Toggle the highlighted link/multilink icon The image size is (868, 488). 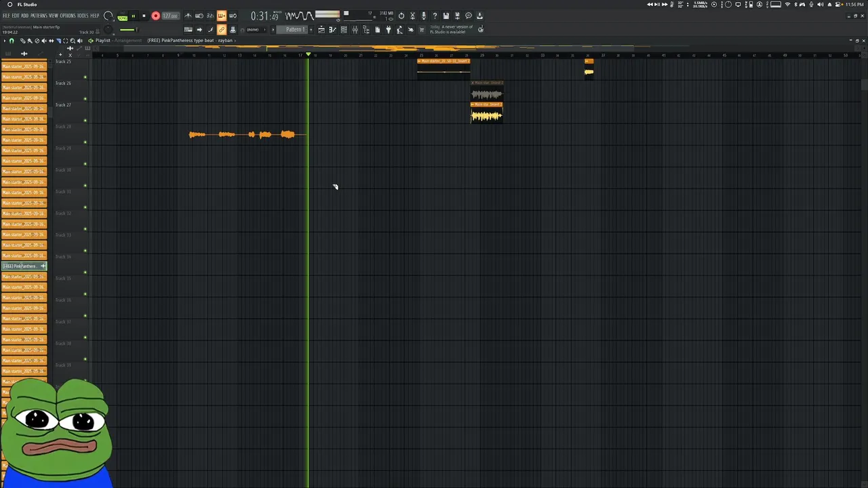pyautogui.click(x=222, y=30)
